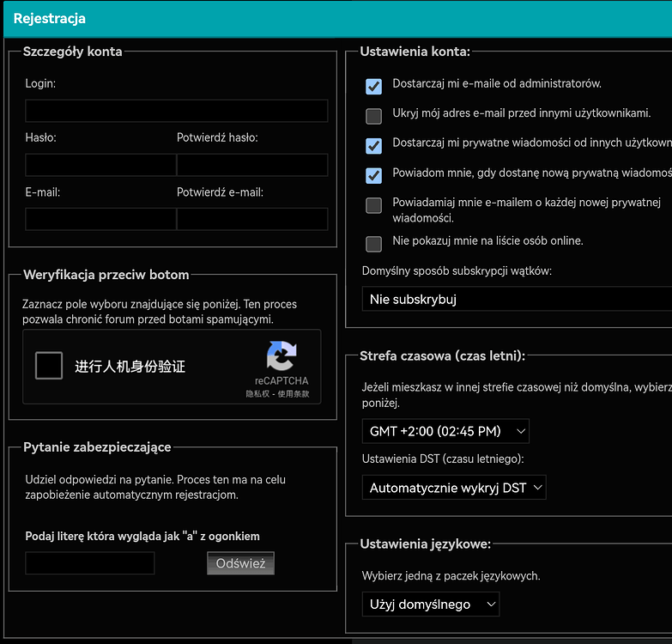Click the reCAPTCHA logo icon
This screenshot has width=672, height=644.
pyautogui.click(x=282, y=355)
